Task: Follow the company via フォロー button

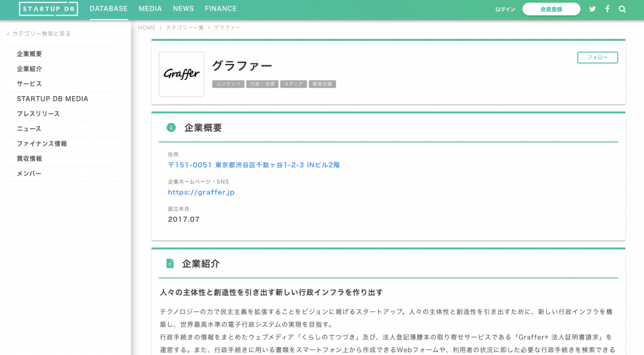Action: [597, 57]
